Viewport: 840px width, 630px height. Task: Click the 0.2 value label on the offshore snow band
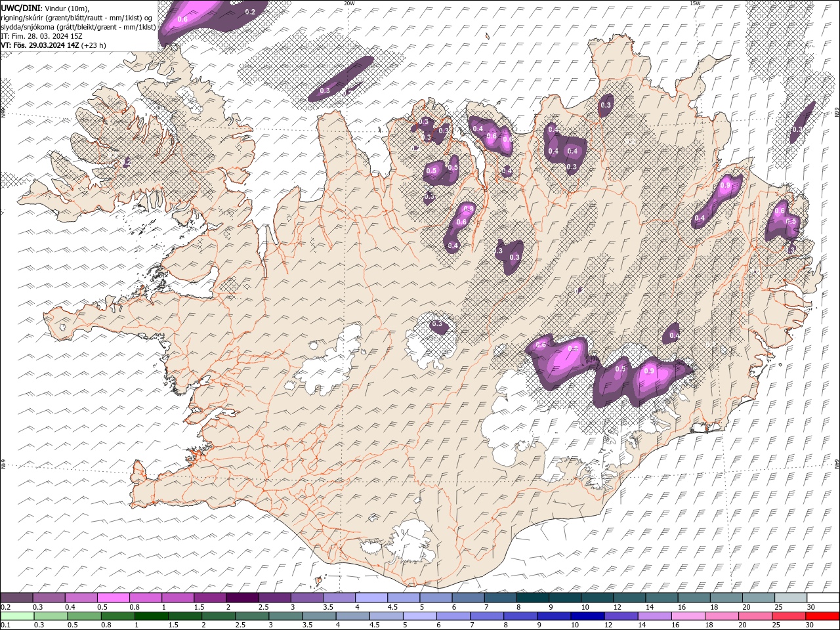point(250,12)
